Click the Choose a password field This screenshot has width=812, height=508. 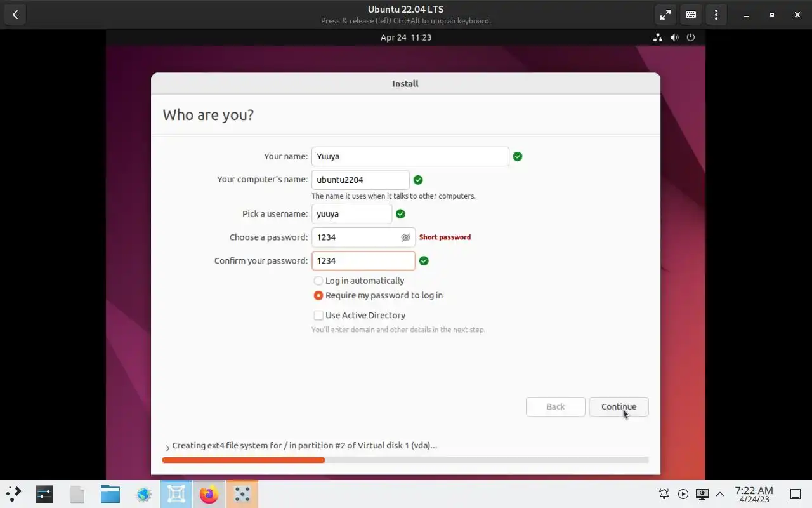(363, 237)
